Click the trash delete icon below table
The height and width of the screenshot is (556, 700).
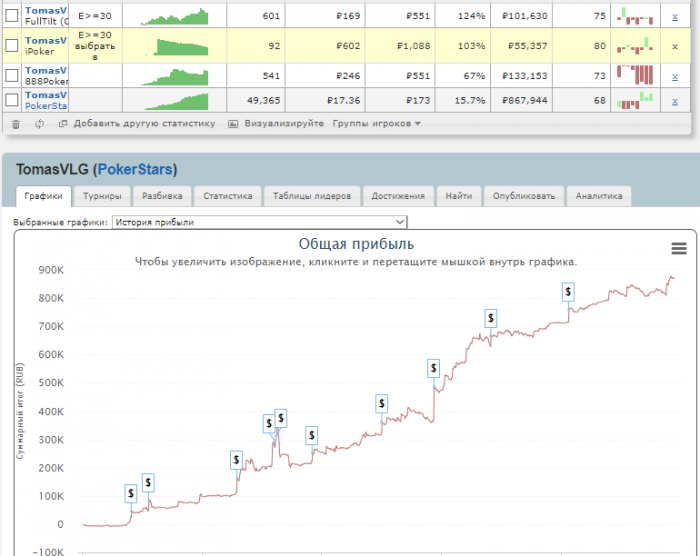16,124
